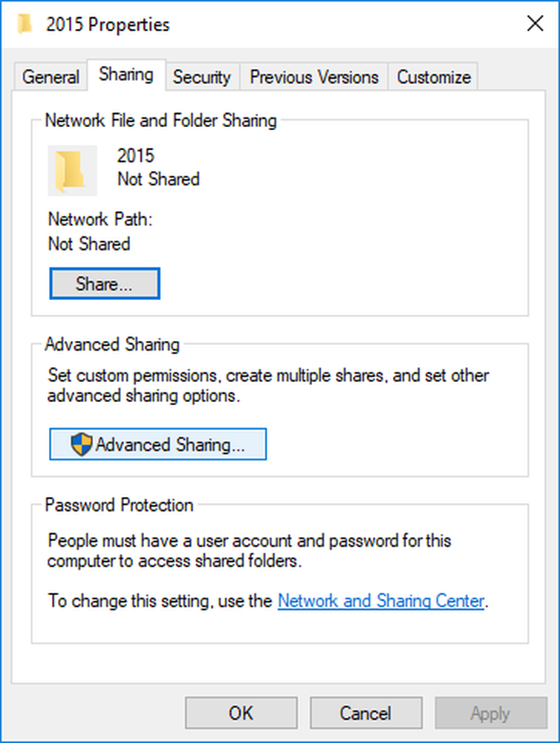Click the folder icon in the title bar
The width and height of the screenshot is (560, 743).
(25, 24)
